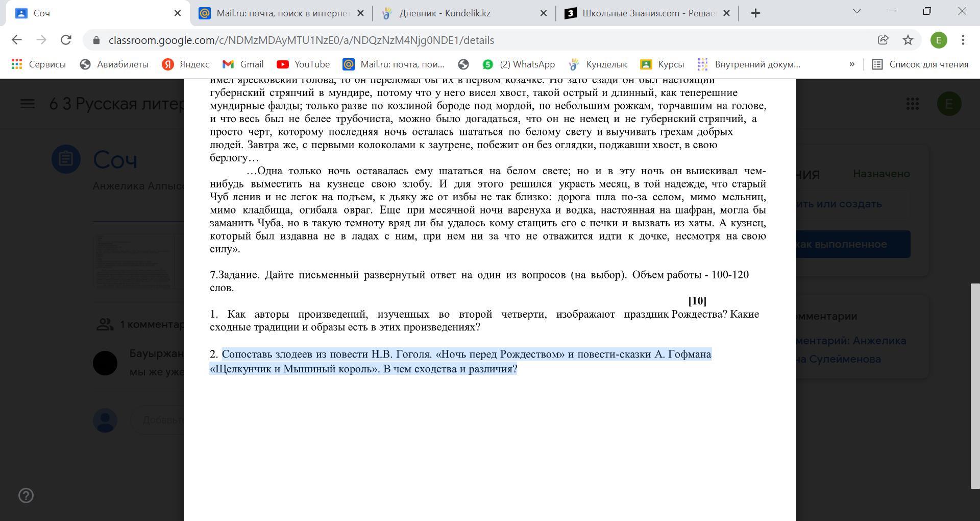Open Авиабилеты bookmark
Screen dimensions: 980x521
114,64
